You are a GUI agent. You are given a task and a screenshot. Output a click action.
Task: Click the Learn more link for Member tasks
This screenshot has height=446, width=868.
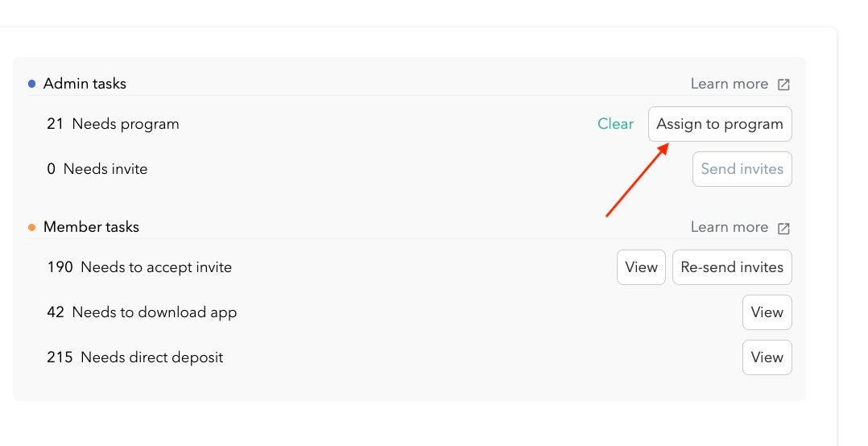(729, 227)
